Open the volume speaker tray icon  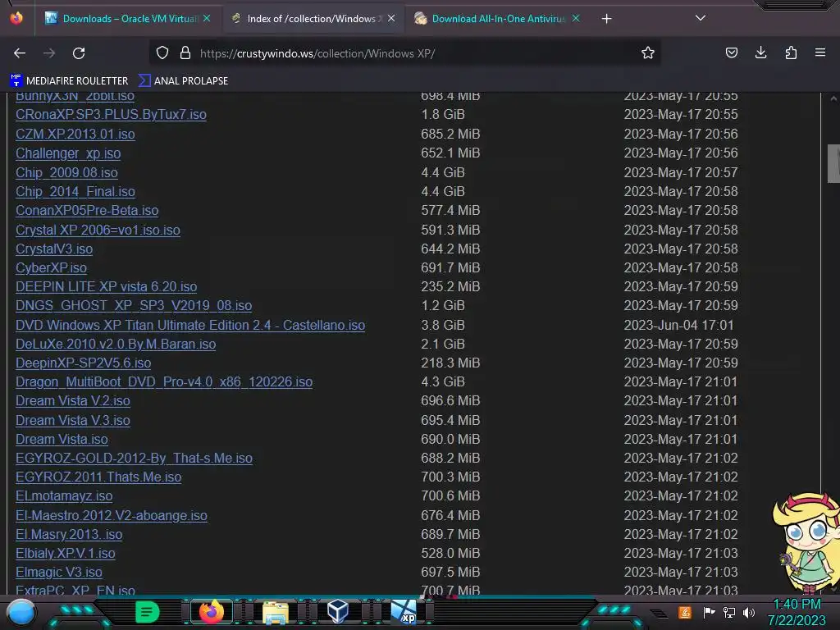click(x=748, y=612)
